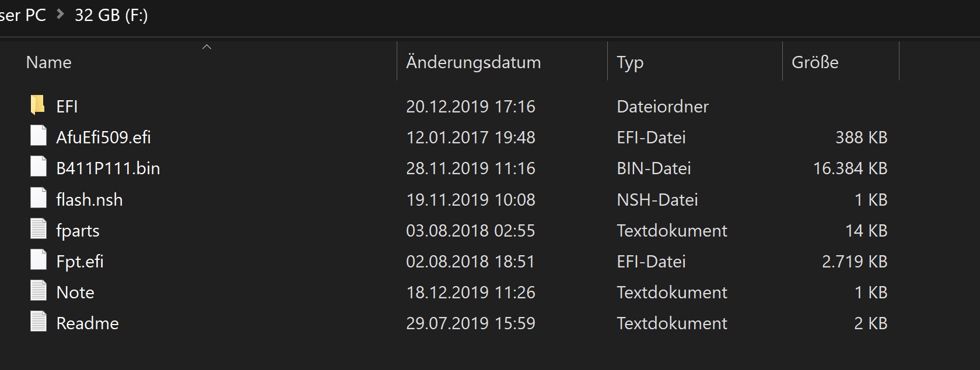Click the B411P111.bin modification date
980x370 pixels.
tap(471, 168)
